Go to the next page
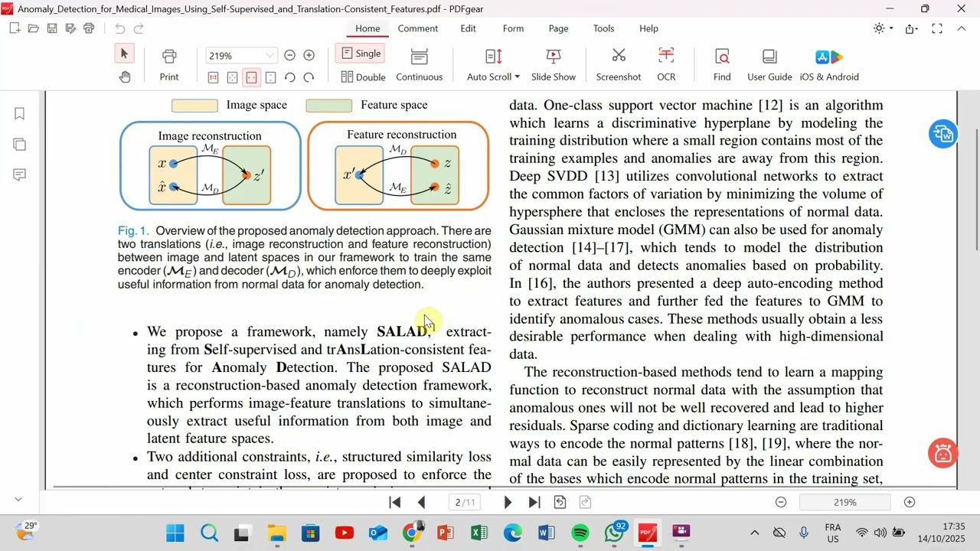Screen dimensions: 980x551 click(508, 502)
